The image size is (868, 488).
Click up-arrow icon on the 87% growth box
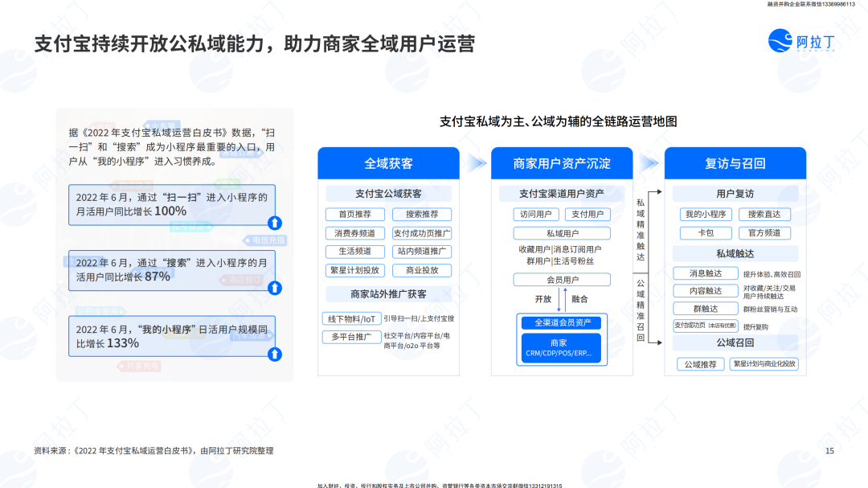tap(275, 288)
